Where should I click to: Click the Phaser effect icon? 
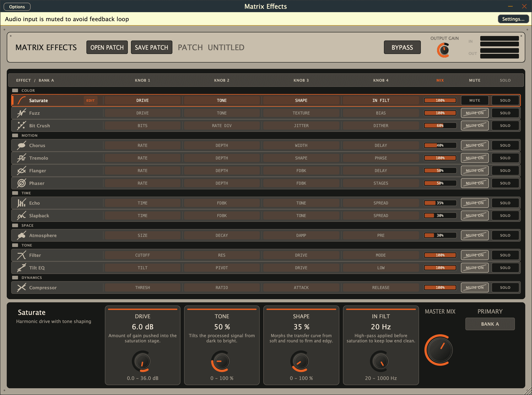point(22,183)
